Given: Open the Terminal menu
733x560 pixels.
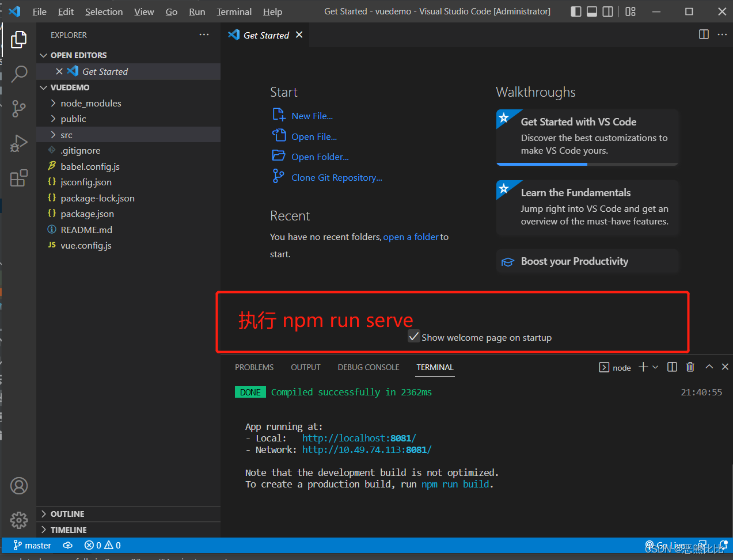Looking at the screenshot, I should pos(234,12).
